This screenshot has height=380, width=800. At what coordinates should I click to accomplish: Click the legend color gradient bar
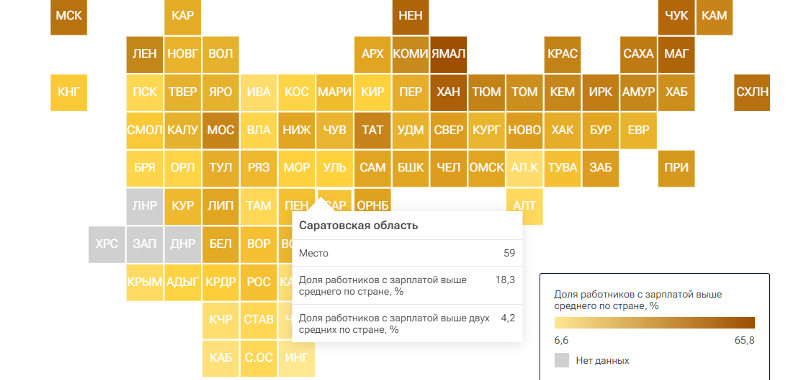[x=655, y=322]
